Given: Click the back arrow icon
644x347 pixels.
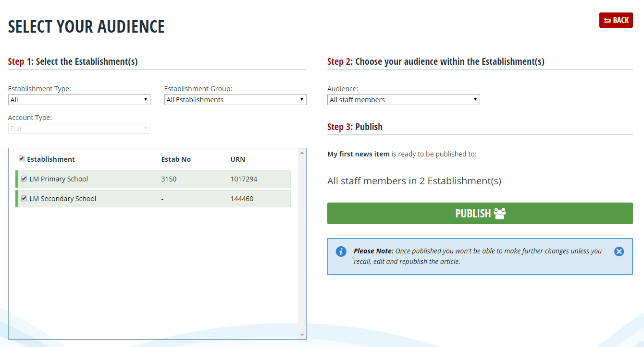Looking at the screenshot, I should click(607, 20).
